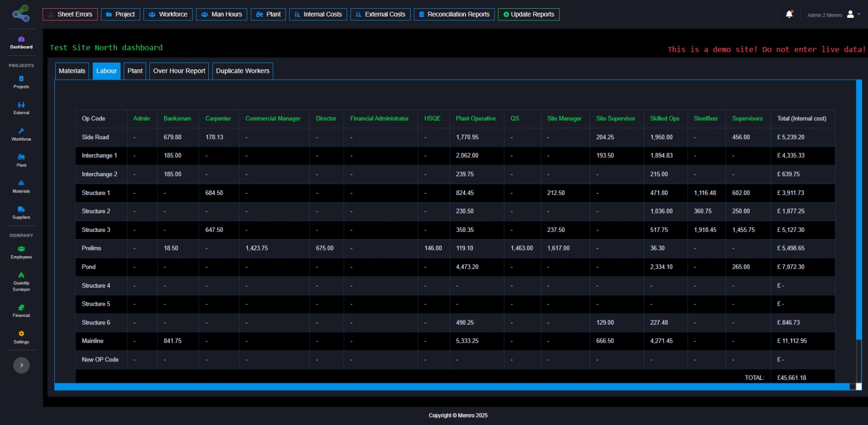The image size is (868, 425).
Task: Select the Labour tab
Action: (x=106, y=71)
